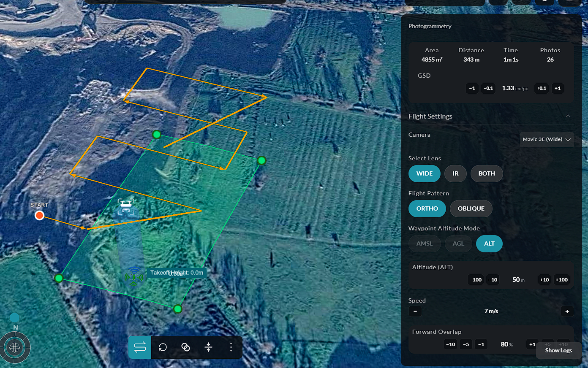Decrease GSD by 0.1
Image resolution: width=588 pixels, height=368 pixels.
[488, 88]
